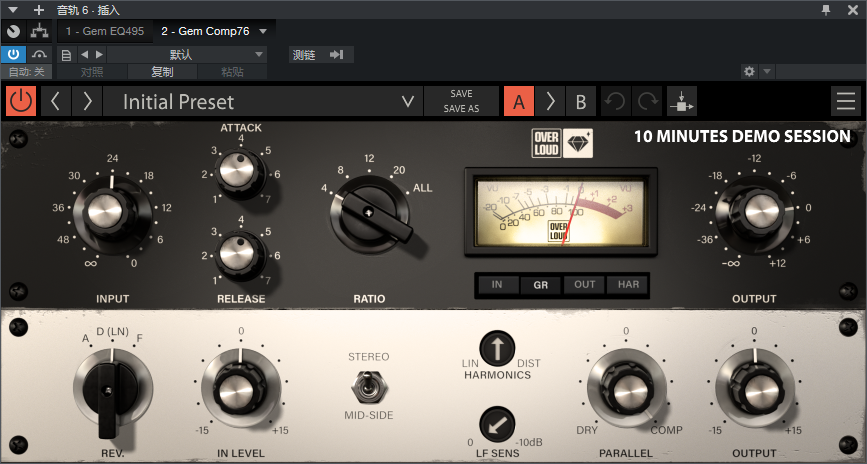Select the 2 - Gem Comp76 tab
This screenshot has width=867, height=464.
pyautogui.click(x=205, y=32)
